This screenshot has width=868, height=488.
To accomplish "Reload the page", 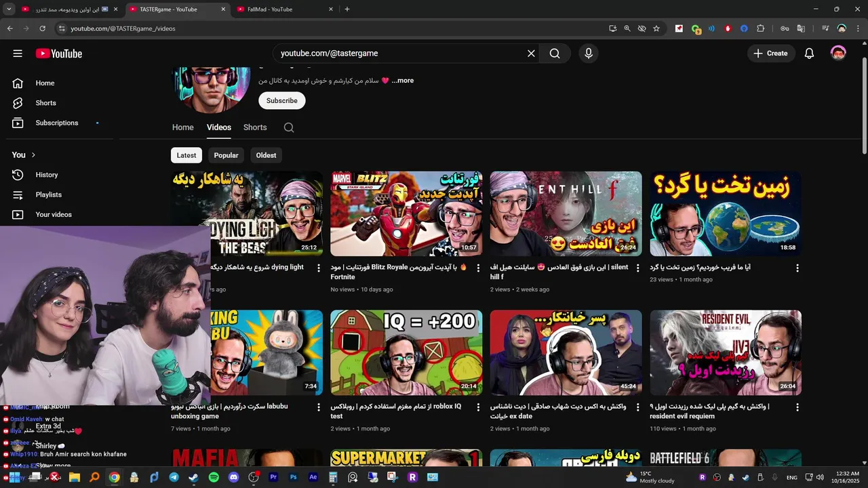I will [43, 28].
